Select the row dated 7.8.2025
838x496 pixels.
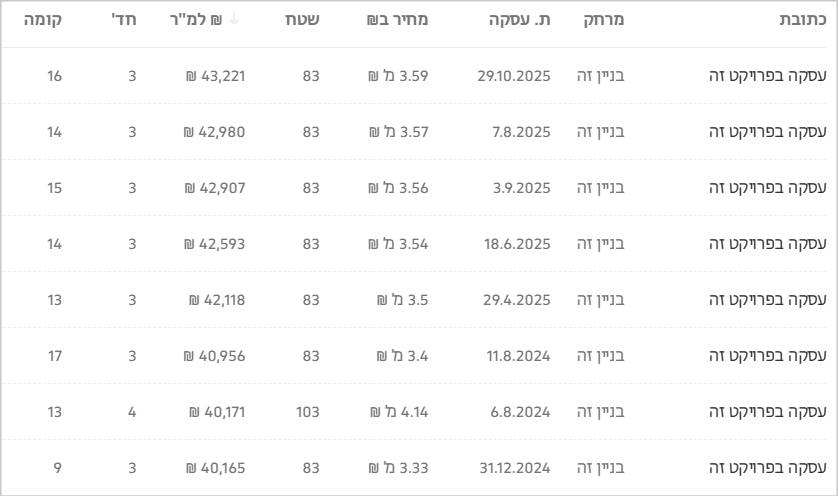523,131
